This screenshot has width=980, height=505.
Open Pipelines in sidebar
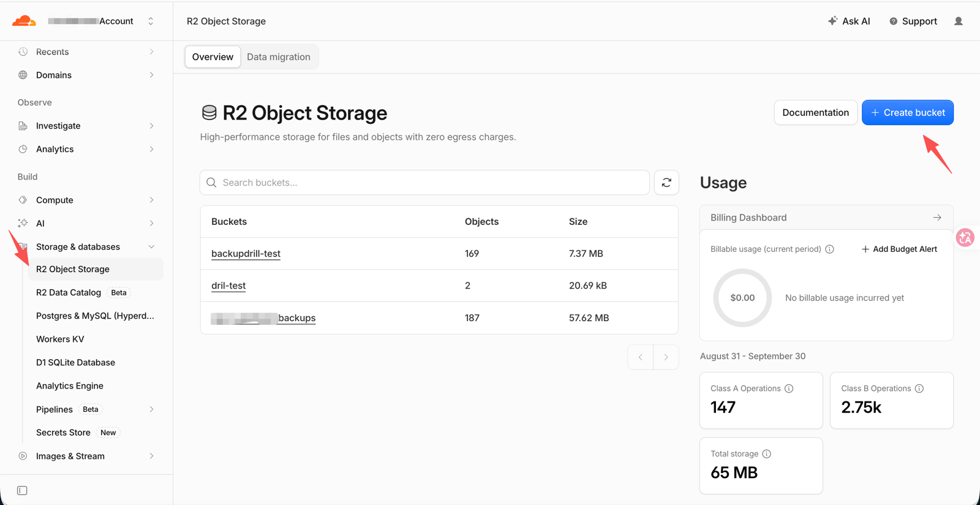pyautogui.click(x=55, y=409)
